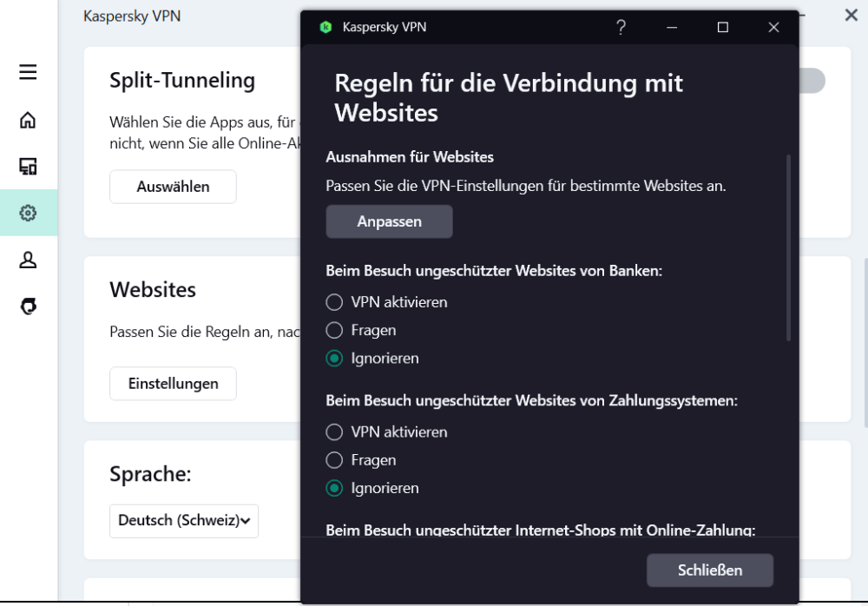868x606 pixels.
Task: Click the Kaspersky logo in dialog title
Action: (x=325, y=27)
